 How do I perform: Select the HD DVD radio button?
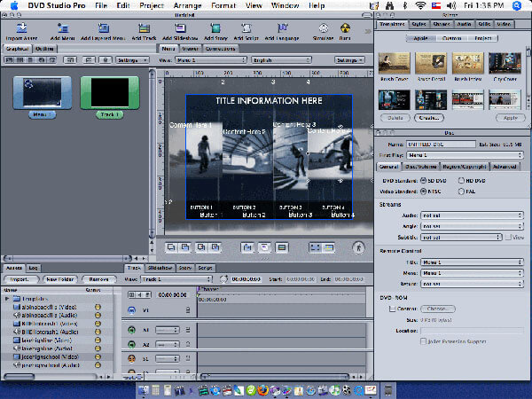[x=459, y=180]
